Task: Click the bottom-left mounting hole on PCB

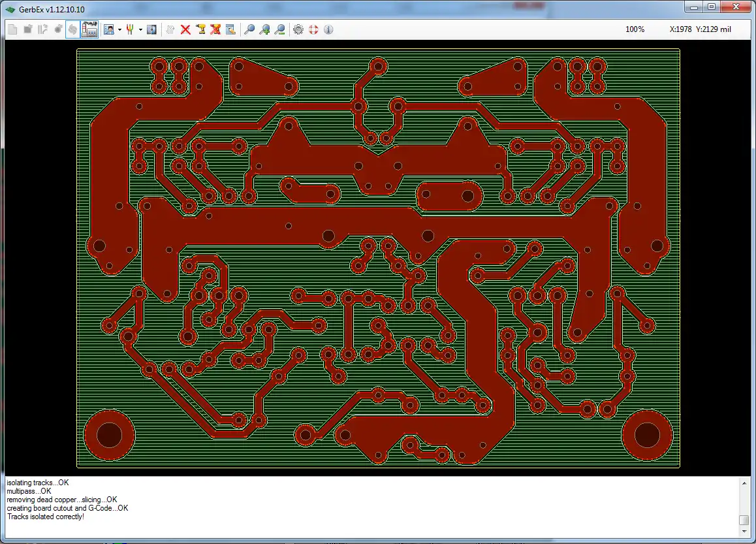Action: (x=110, y=435)
